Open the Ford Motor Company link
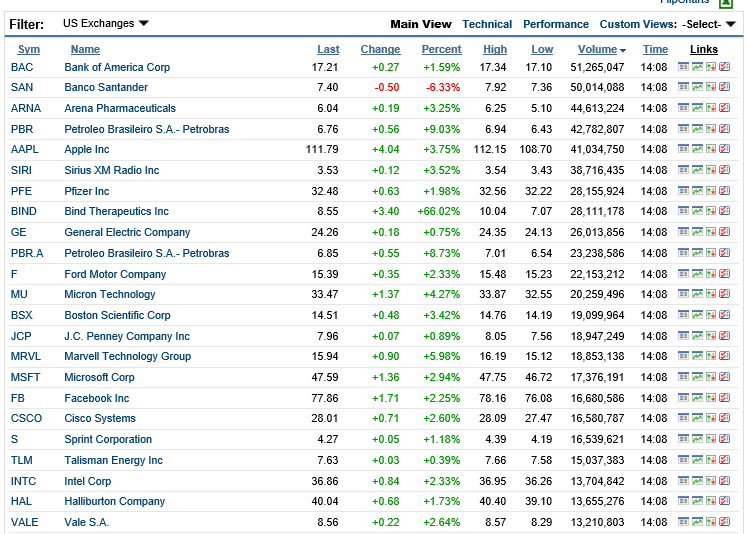This screenshot has width=747, height=534. (115, 274)
